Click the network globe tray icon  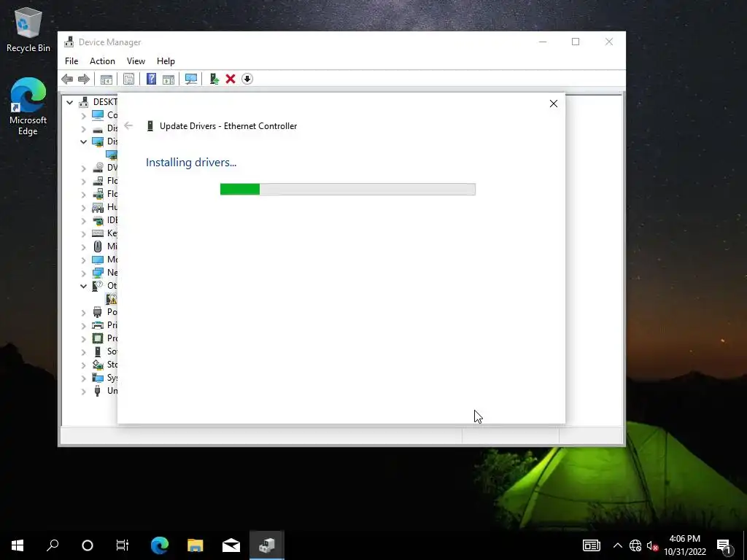pyautogui.click(x=635, y=545)
